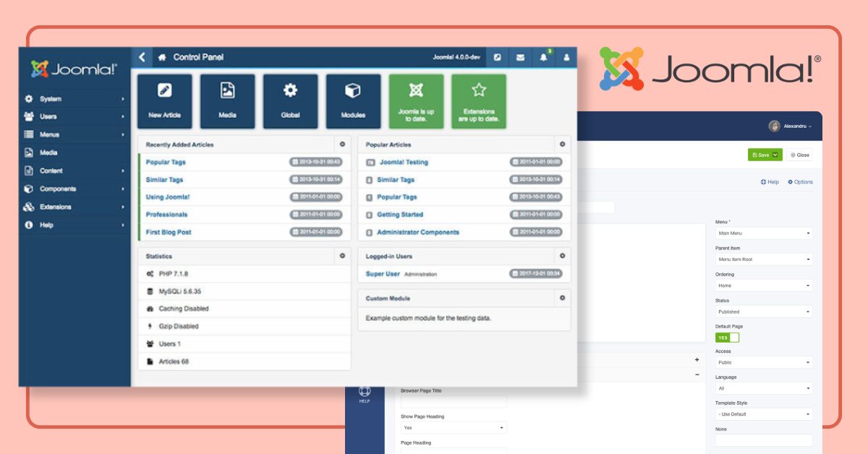Viewport: 868px width, 454px height.
Task: Click in the Page Heading input field
Action: (454, 450)
